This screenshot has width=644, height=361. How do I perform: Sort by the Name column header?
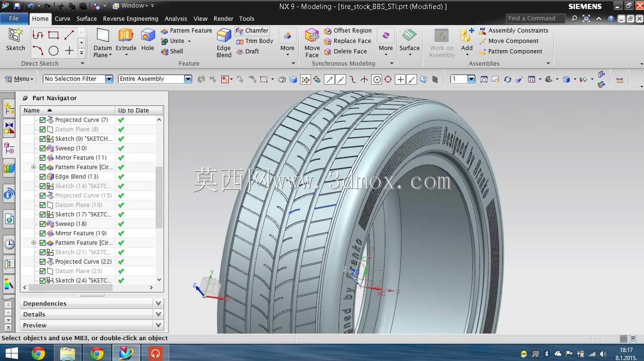pyautogui.click(x=68, y=110)
